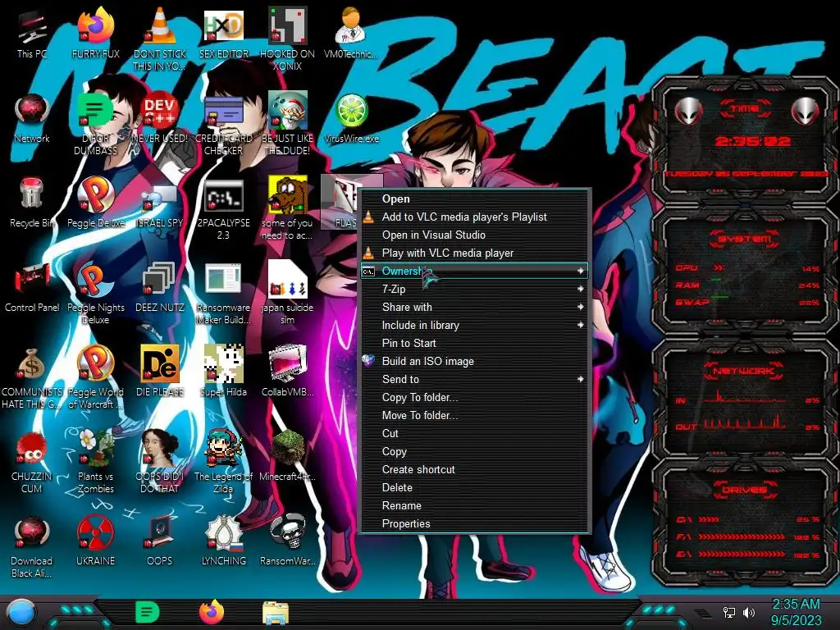Expand the Send to submenu
The height and width of the screenshot is (630, 840).
click(x=475, y=379)
